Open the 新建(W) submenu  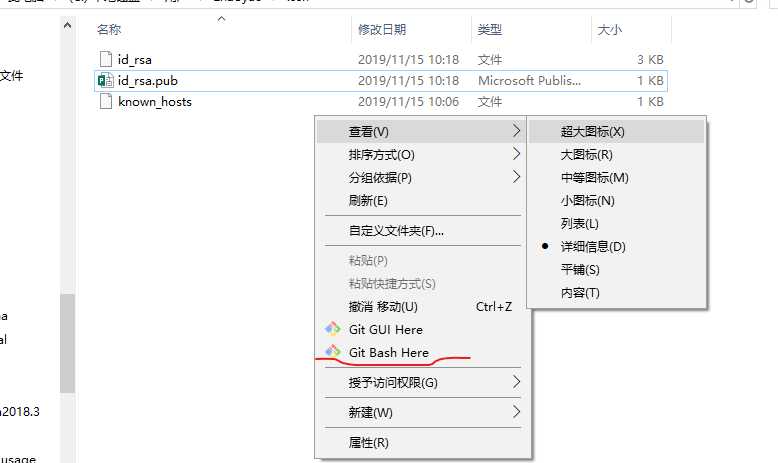coord(421,412)
